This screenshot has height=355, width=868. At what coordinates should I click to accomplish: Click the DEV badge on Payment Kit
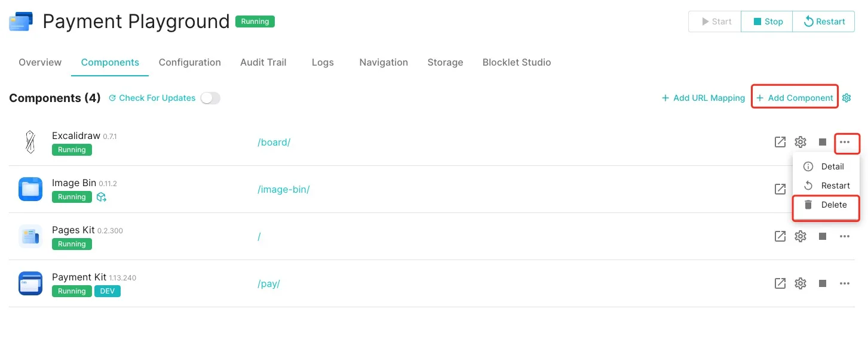pos(108,291)
